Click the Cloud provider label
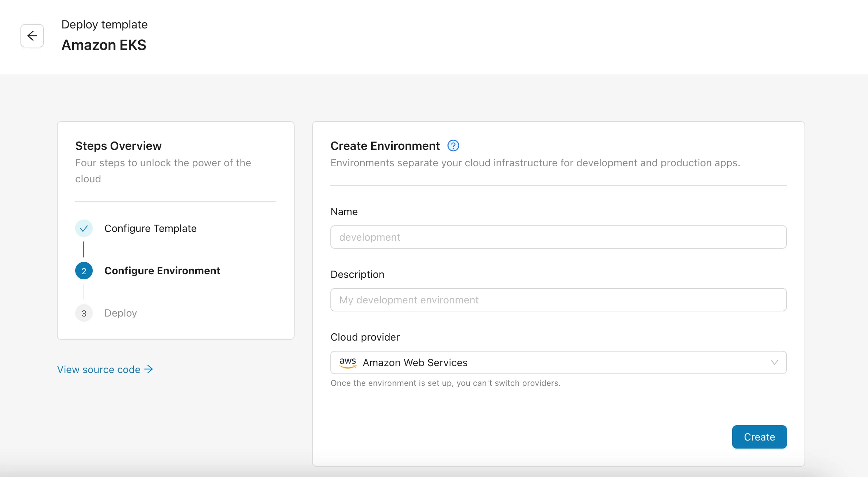This screenshot has width=868, height=477. [x=365, y=337]
